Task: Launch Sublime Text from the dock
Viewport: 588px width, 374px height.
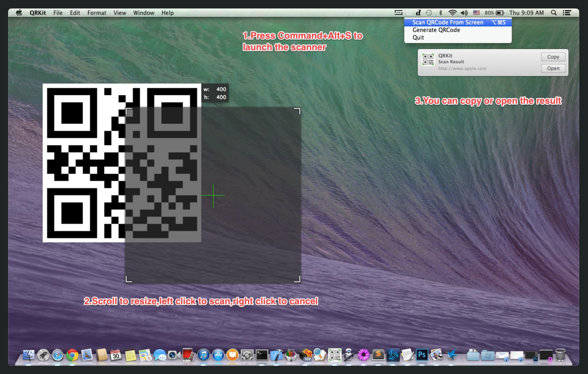Action: 378,354
